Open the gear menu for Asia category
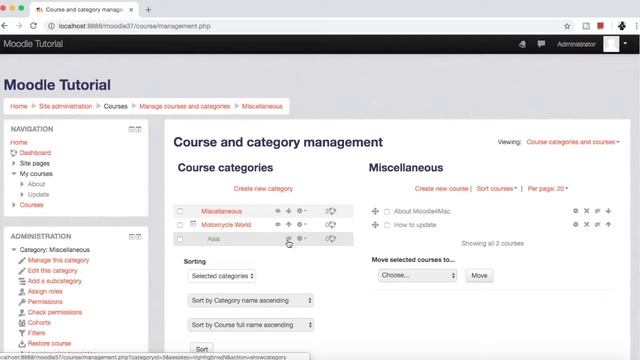 point(302,238)
